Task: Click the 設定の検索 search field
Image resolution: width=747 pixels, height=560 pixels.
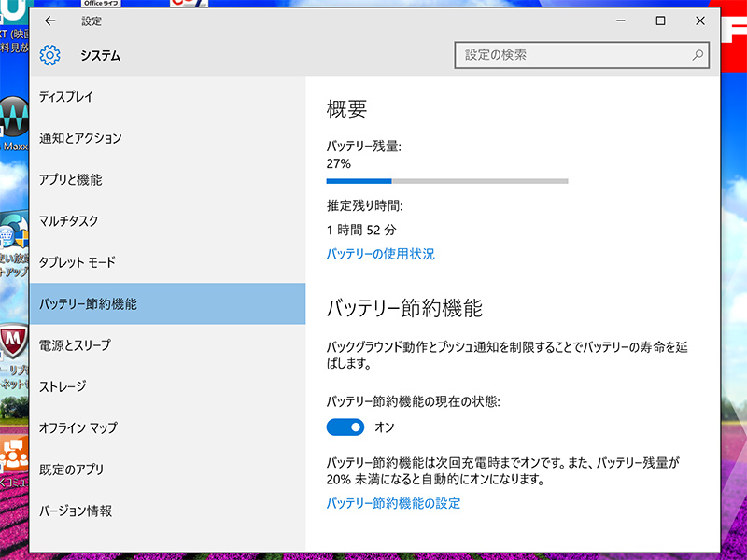Action: pos(574,55)
